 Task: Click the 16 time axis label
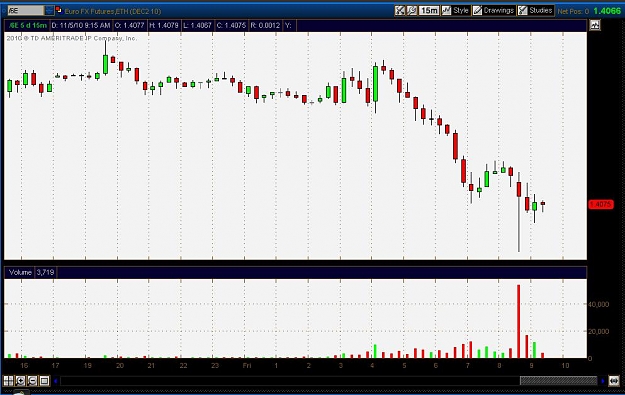coord(24,366)
